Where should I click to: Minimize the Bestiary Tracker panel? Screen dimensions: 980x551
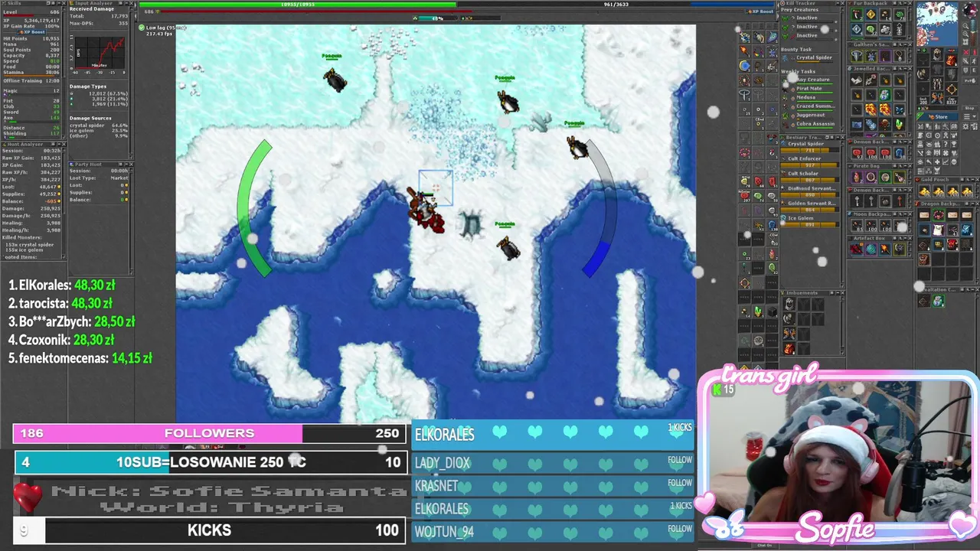(837, 136)
